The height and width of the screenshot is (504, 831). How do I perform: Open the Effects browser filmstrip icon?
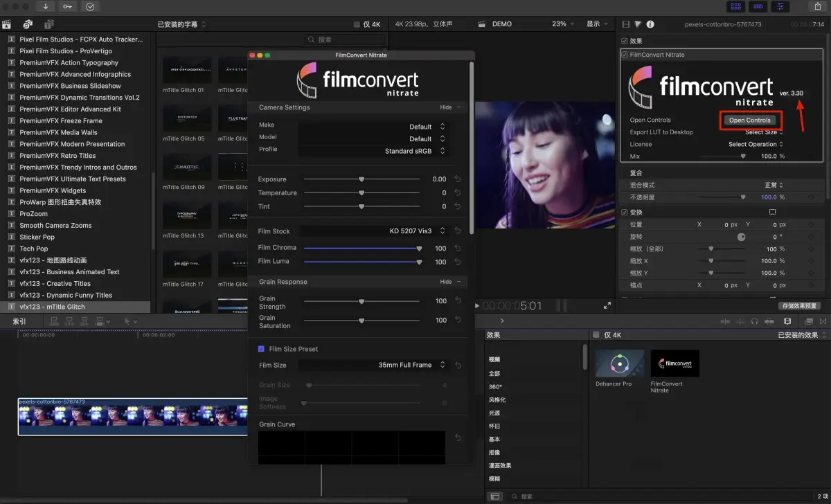(x=787, y=321)
